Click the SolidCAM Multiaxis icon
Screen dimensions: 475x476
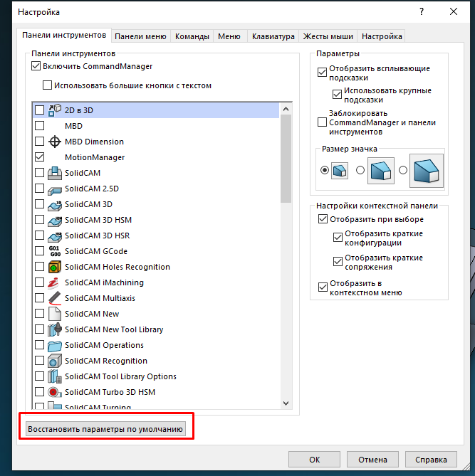tap(55, 298)
